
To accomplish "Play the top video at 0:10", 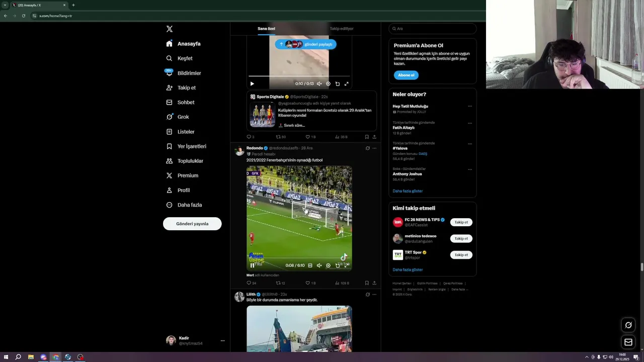I will [252, 84].
